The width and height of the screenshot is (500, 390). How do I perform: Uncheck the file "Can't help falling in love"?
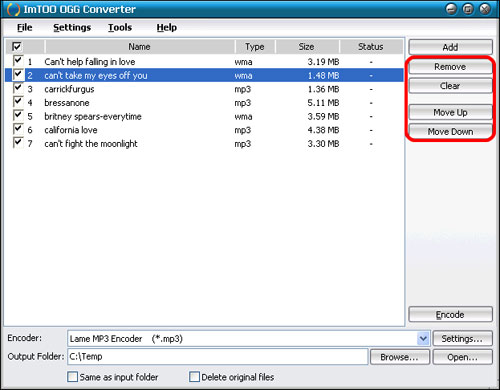18,60
